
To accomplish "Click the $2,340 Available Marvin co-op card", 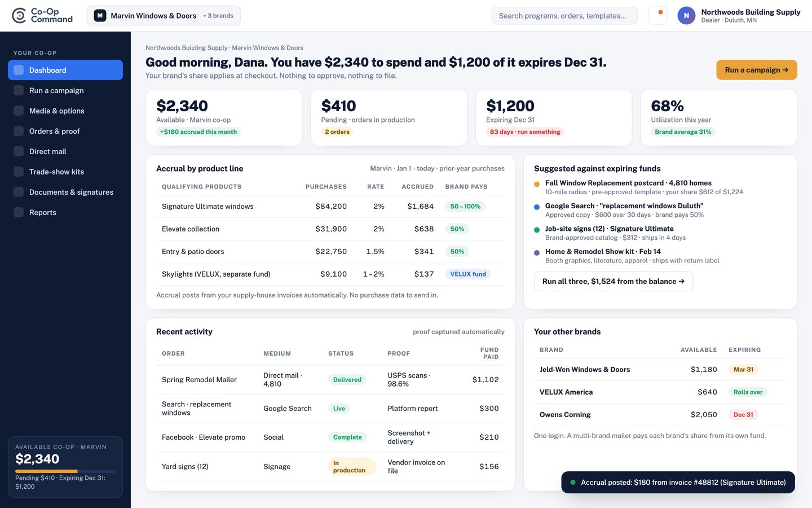I will pyautogui.click(x=224, y=117).
